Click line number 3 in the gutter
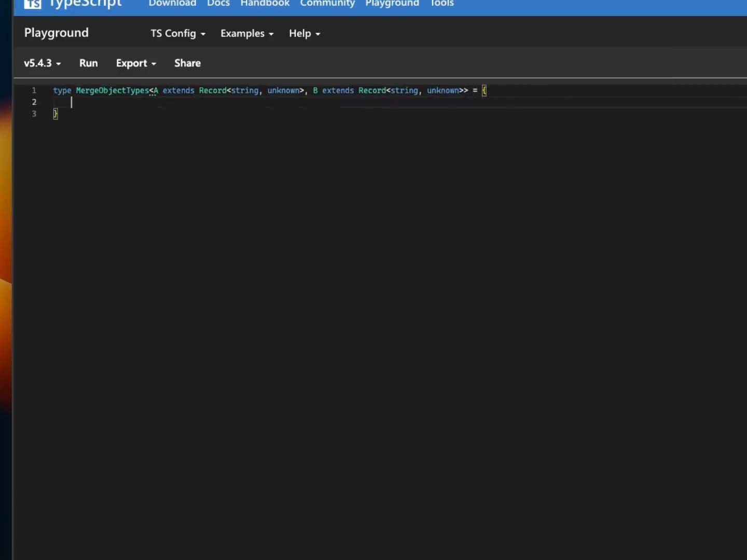Screen dimensions: 747x560 pos(34,114)
